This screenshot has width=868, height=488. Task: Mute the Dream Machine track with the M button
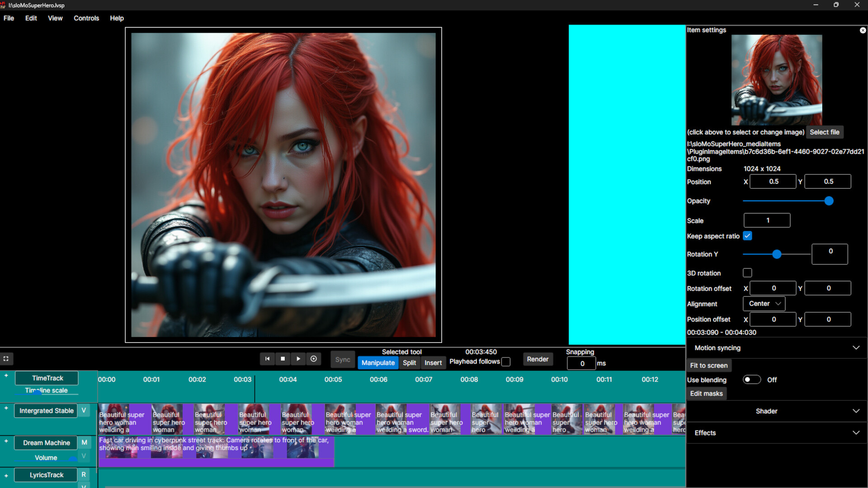point(84,442)
